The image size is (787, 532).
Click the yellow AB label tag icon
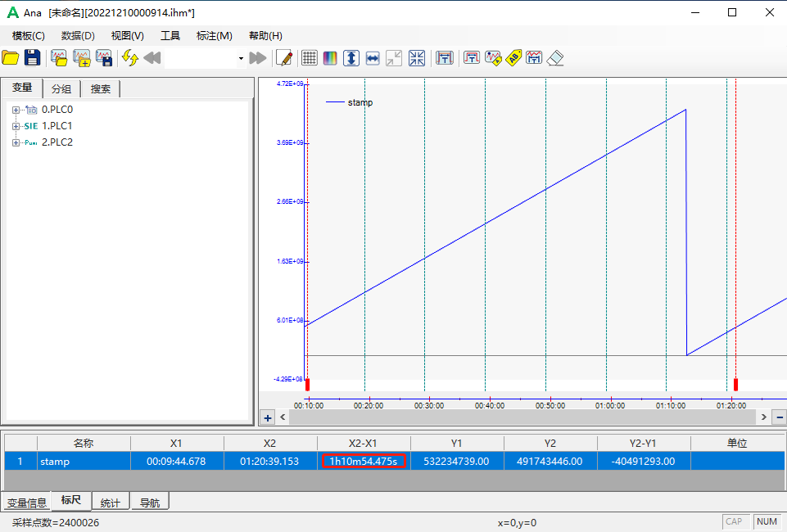tap(514, 58)
